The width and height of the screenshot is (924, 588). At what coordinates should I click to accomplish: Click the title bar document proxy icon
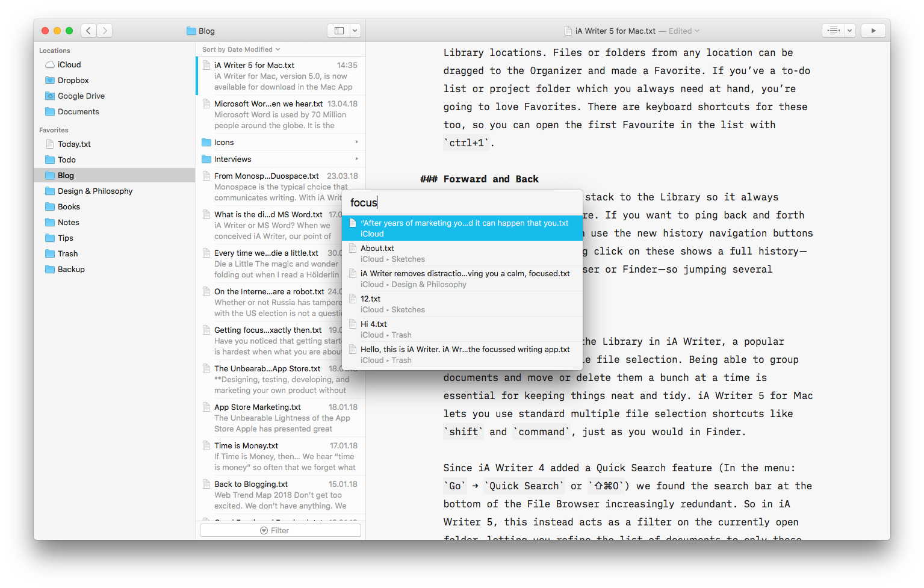[568, 31]
